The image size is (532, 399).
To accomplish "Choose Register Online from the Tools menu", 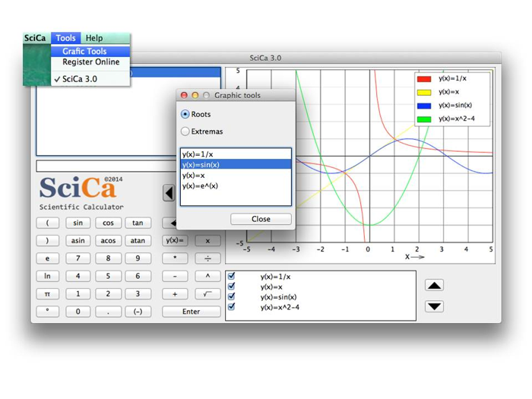I will (x=90, y=62).
